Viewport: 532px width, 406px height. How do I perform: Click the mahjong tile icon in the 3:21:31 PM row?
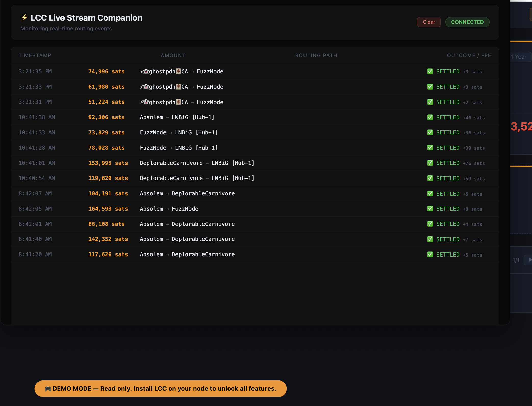pos(178,102)
